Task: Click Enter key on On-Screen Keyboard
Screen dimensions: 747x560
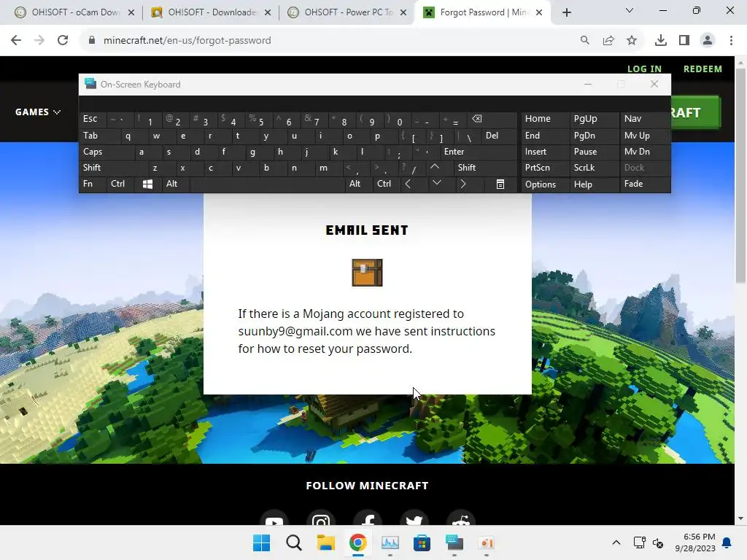Action: click(x=479, y=152)
